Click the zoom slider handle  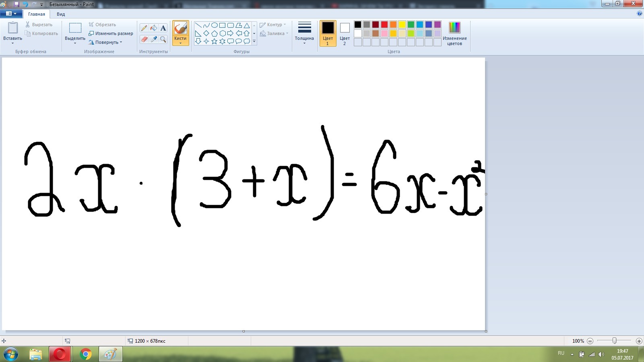tap(614, 341)
